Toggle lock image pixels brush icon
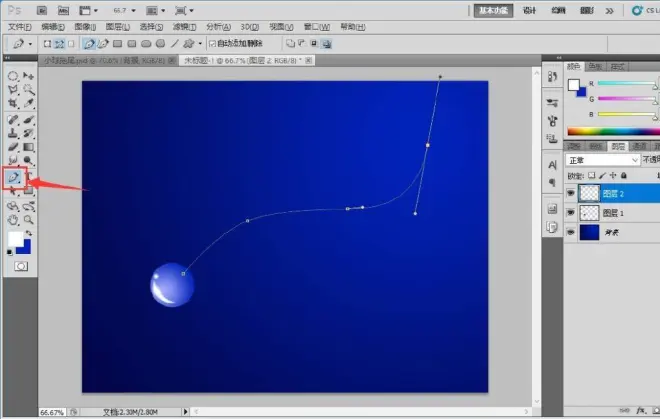Screen dimensions: 660x419 tap(602, 175)
